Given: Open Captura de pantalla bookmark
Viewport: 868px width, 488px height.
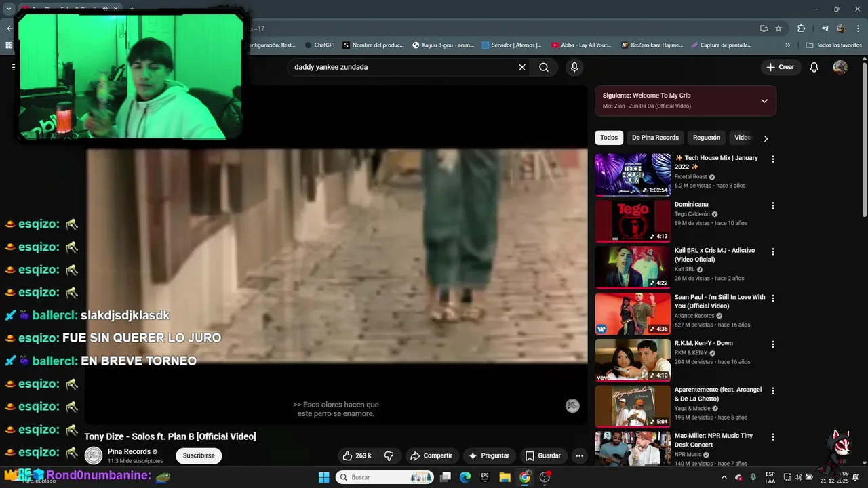Looking at the screenshot, I should (x=722, y=45).
